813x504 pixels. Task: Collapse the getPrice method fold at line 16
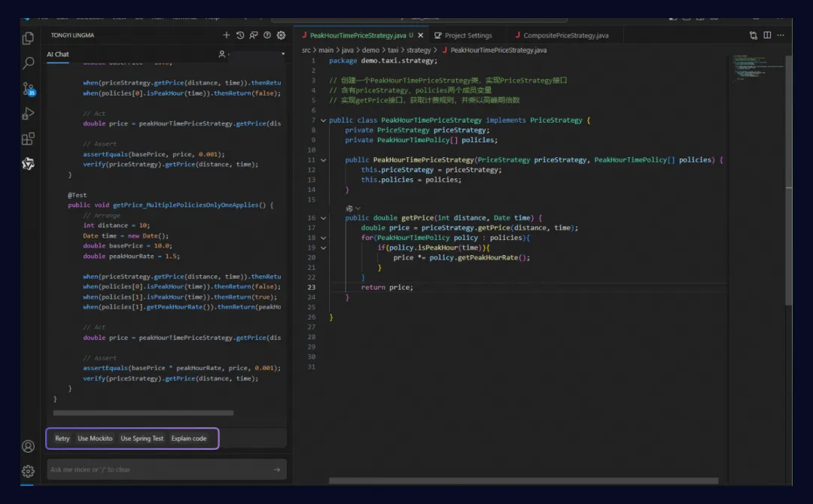pyautogui.click(x=323, y=218)
